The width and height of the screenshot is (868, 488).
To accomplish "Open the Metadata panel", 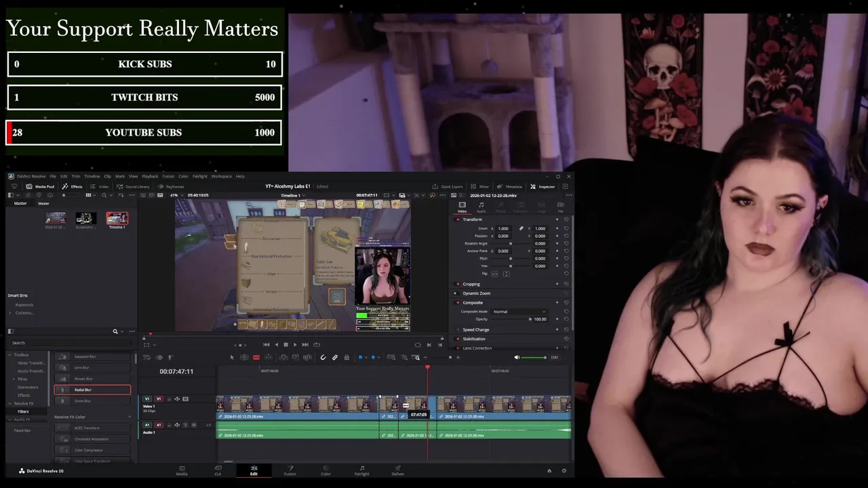I will 509,186.
